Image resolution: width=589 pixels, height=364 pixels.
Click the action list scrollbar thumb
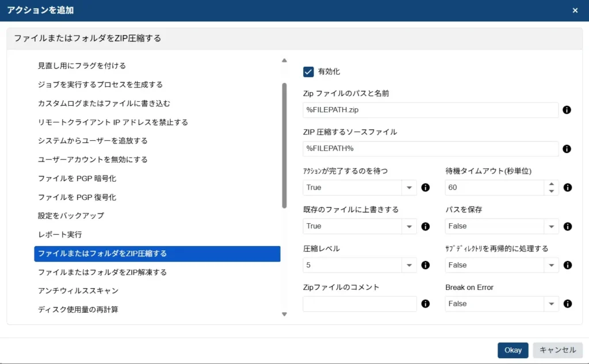(284, 145)
